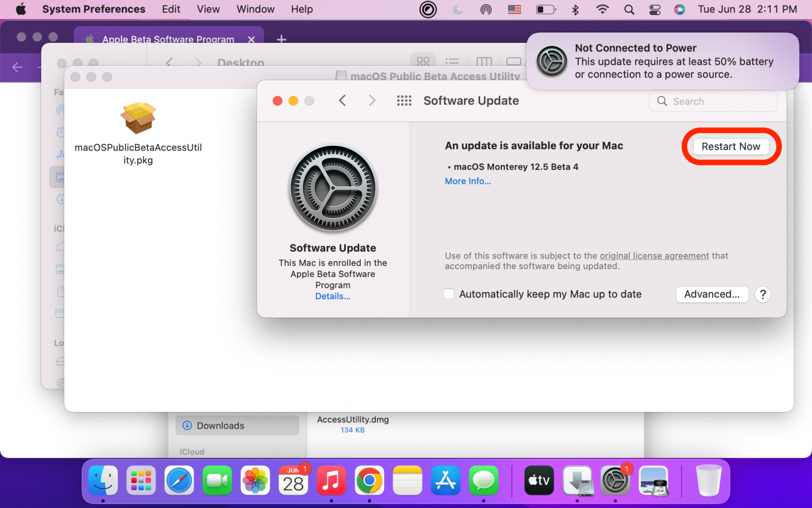The image size is (812, 508).
Task: Open App Store from the Dock
Action: [x=446, y=480]
